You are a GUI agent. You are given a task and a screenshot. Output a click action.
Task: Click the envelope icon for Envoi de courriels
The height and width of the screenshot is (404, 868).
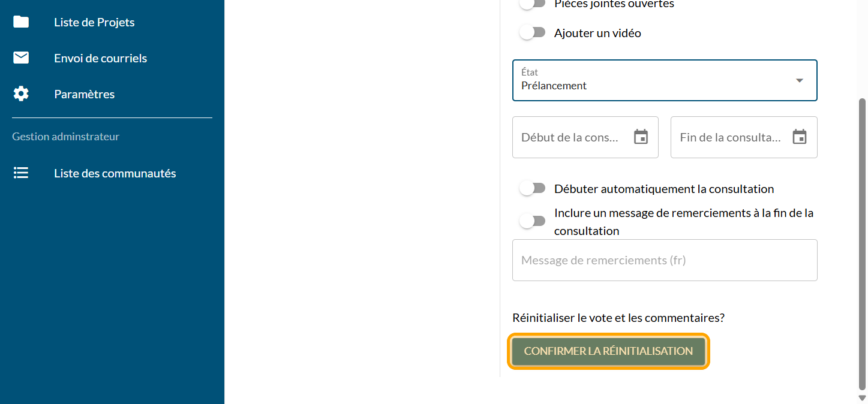(x=21, y=58)
